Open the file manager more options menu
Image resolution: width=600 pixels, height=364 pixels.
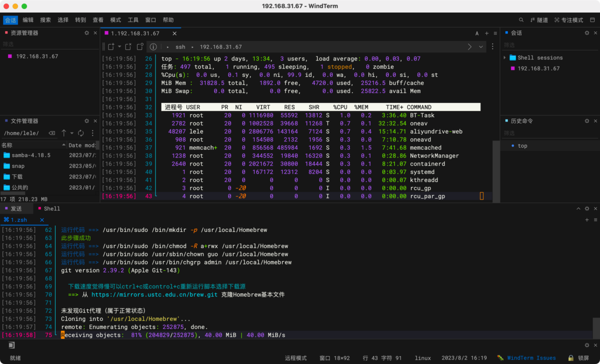coord(92,133)
